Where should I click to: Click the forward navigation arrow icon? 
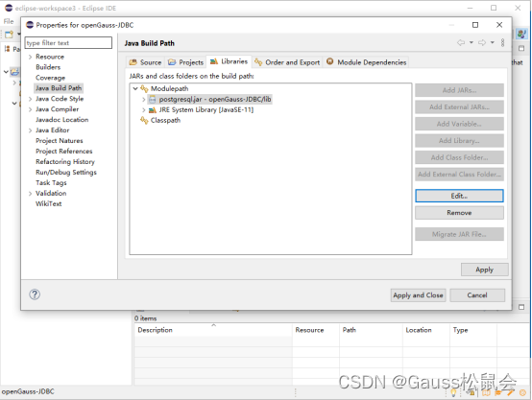point(482,43)
